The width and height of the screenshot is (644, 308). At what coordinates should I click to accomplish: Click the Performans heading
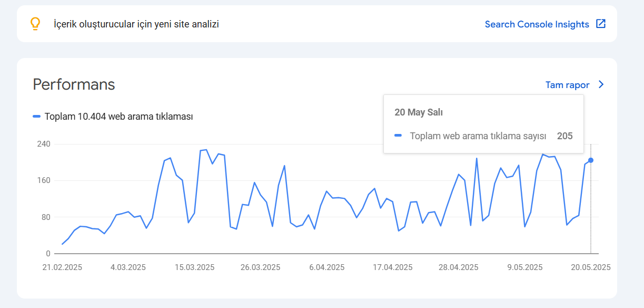point(74,84)
